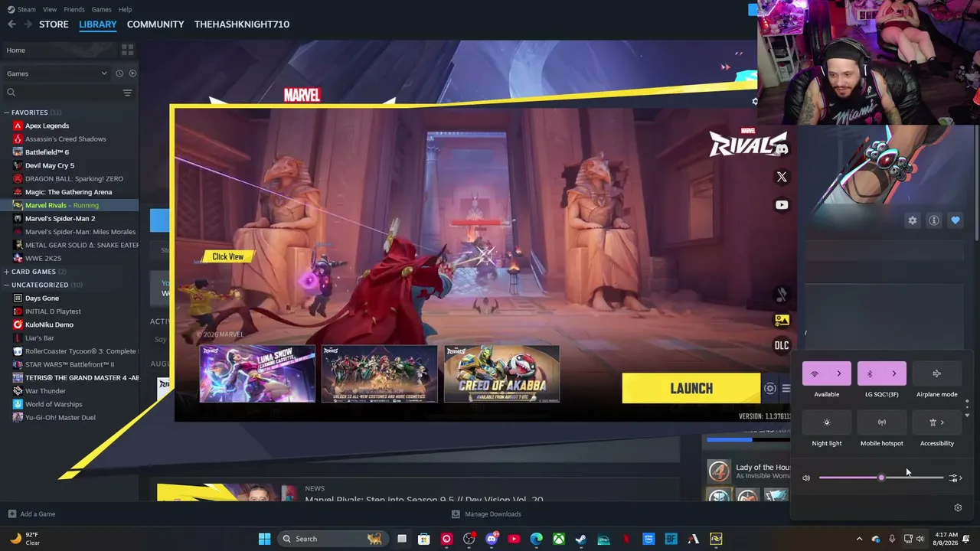This screenshot has height=551, width=980.
Task: Toggle Airplane mode
Action: coord(937,373)
